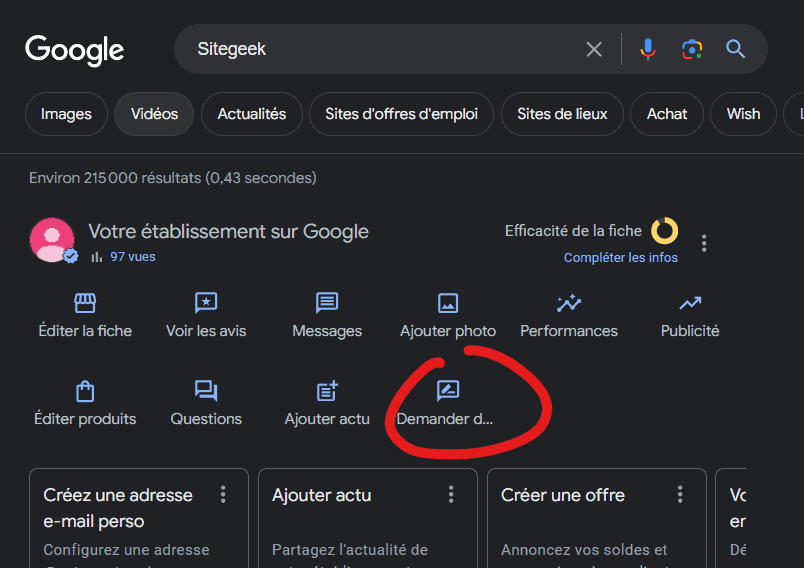The image size is (804, 568).
Task: Click the Ajouter actu post icon
Action: tap(327, 391)
